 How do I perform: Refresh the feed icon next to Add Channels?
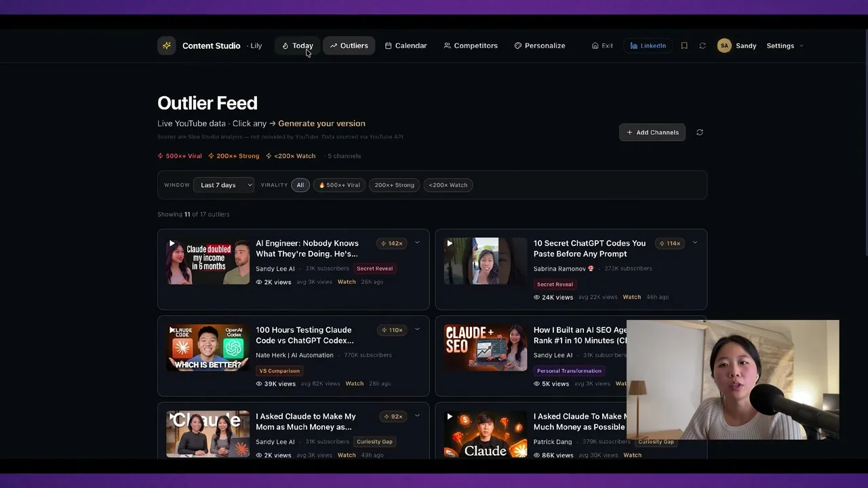tap(700, 132)
